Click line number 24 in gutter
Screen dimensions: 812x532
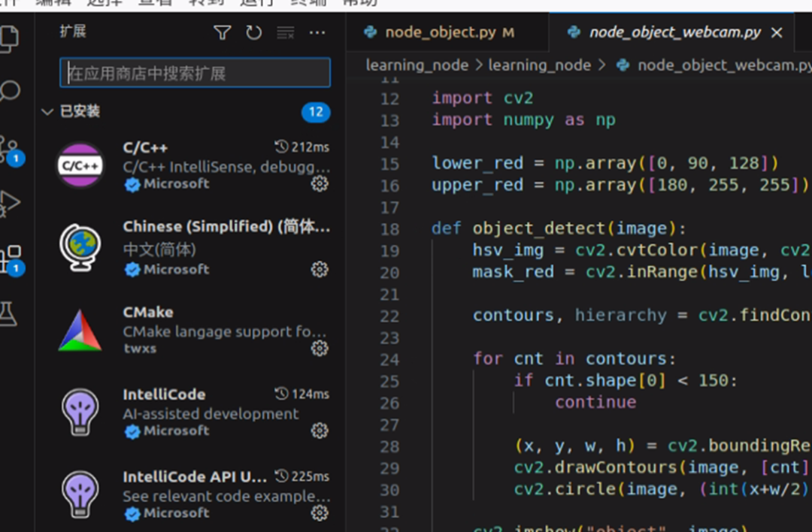point(389,360)
